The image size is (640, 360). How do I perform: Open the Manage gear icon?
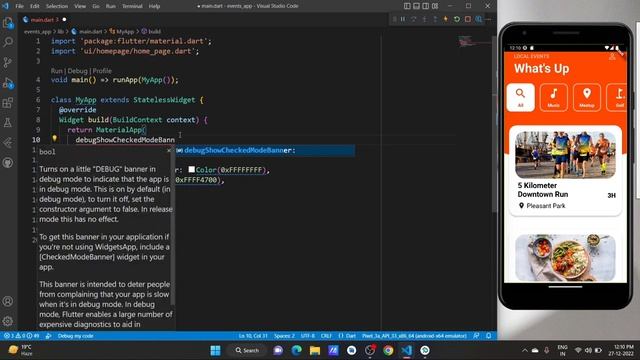(x=8, y=321)
